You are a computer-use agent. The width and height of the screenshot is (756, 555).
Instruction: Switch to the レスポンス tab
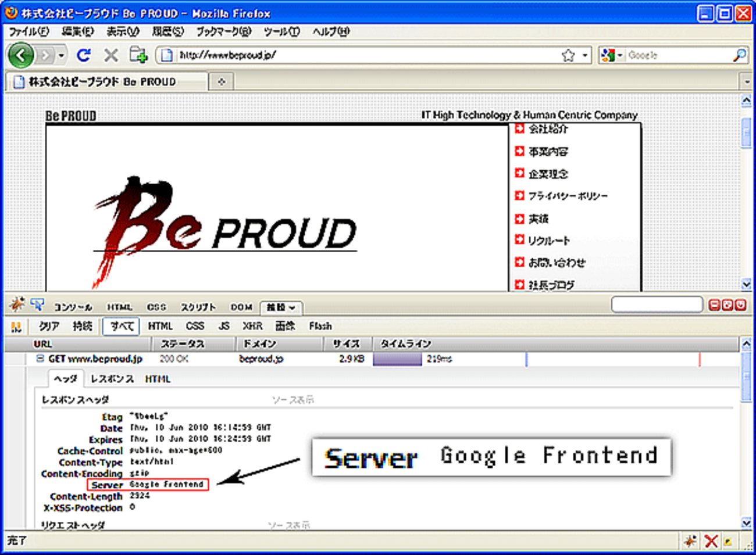coord(112,379)
